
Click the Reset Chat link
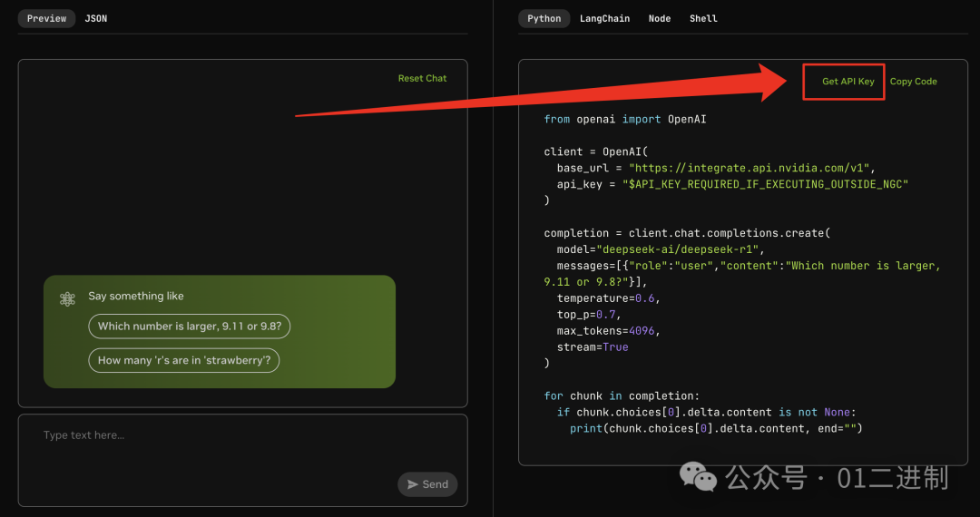(423, 78)
